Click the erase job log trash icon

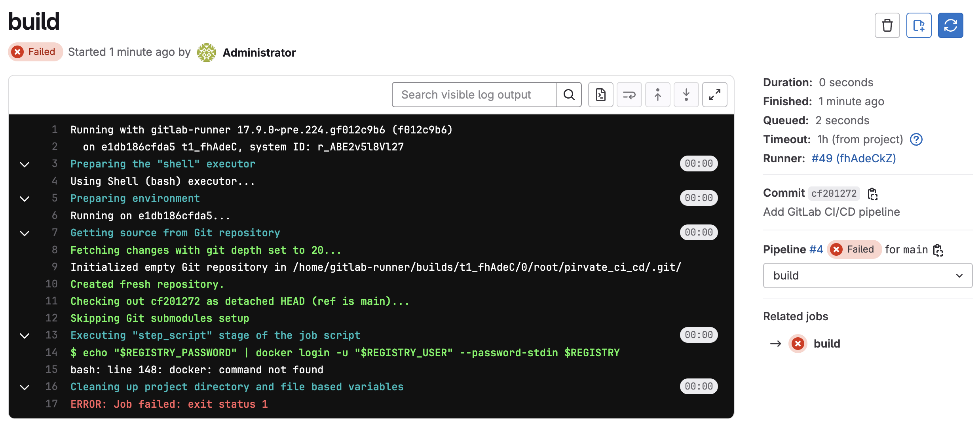[887, 26]
